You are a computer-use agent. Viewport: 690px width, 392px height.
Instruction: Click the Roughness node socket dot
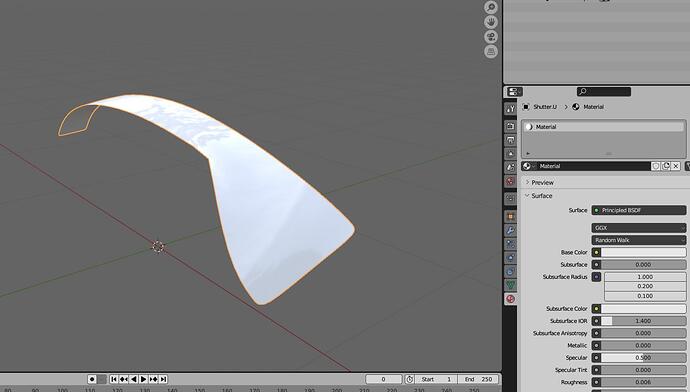coord(596,382)
